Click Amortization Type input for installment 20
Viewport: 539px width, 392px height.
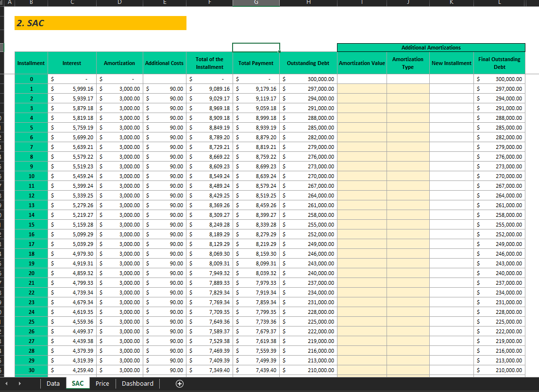pos(408,273)
